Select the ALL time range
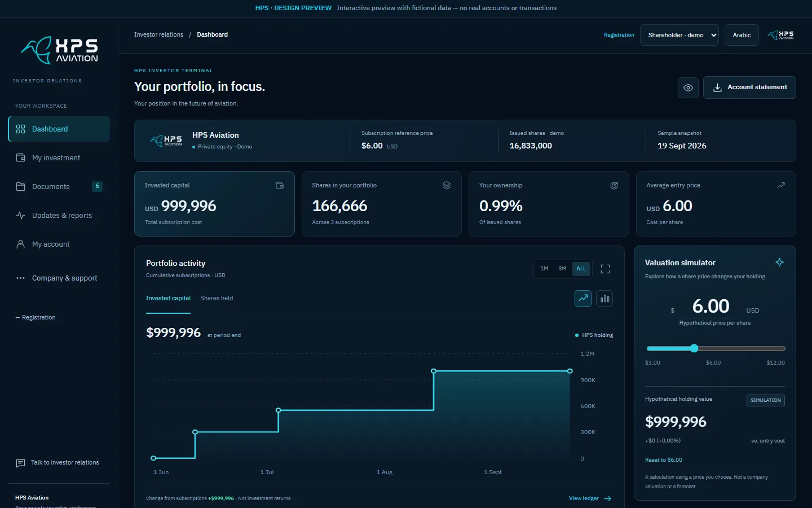The image size is (812, 508). tap(581, 269)
